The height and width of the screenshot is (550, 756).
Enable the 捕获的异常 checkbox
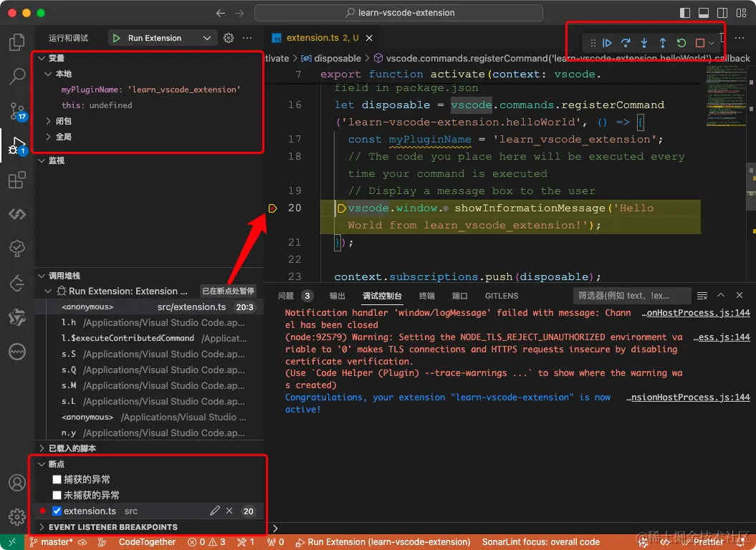pyautogui.click(x=57, y=480)
